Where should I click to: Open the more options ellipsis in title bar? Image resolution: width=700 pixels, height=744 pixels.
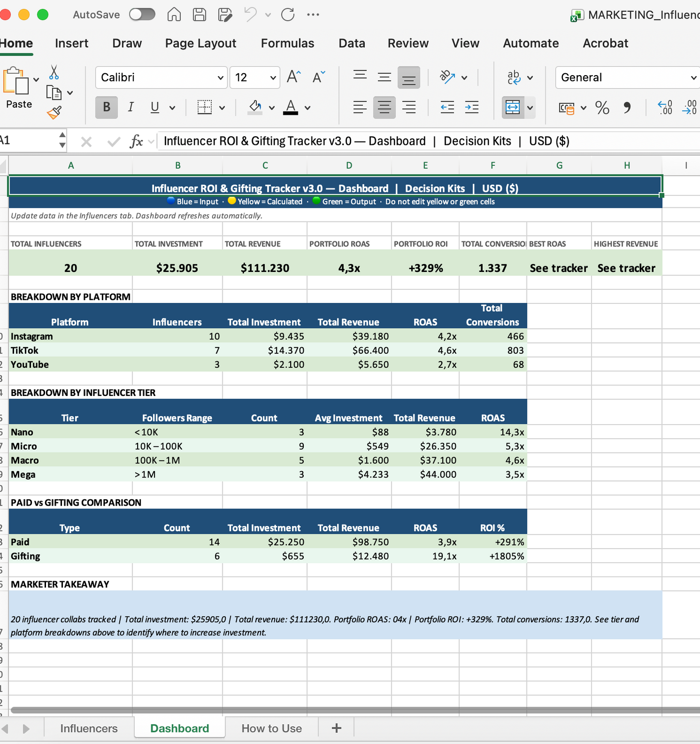(313, 15)
